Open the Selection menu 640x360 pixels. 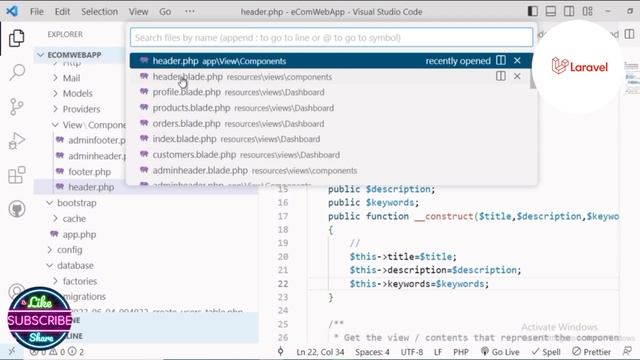pos(99,11)
